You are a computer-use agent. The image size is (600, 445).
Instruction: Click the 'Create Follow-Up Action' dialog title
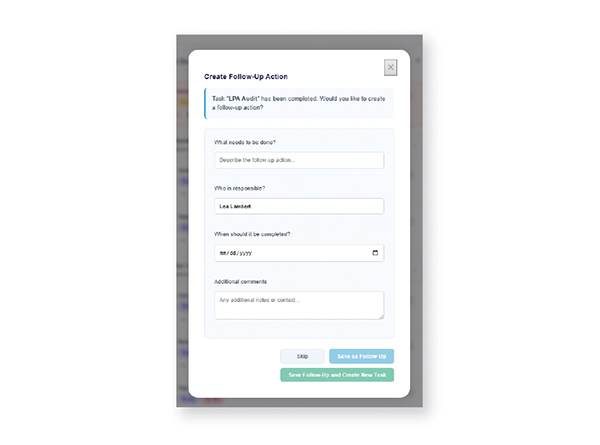pos(246,76)
